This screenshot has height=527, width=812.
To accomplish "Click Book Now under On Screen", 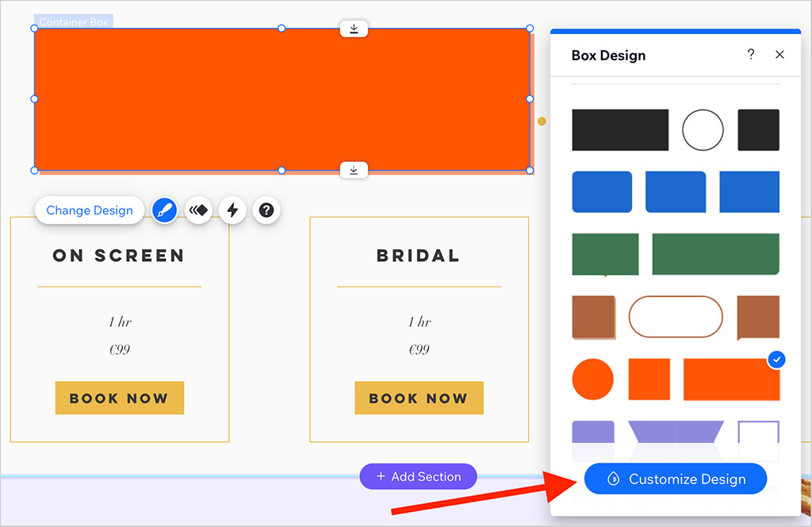I will coord(120,398).
